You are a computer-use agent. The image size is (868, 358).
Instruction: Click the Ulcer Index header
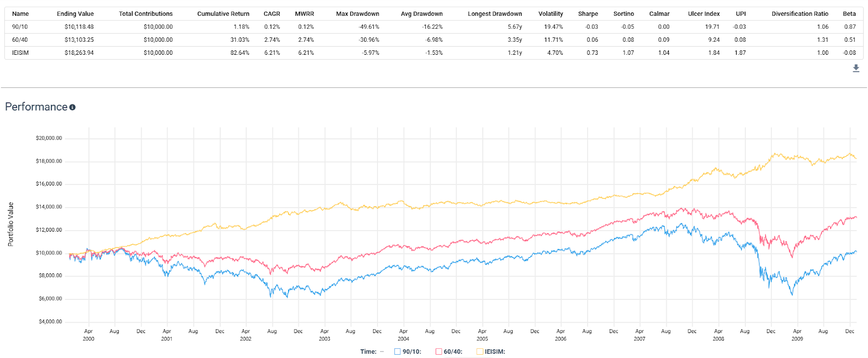point(704,14)
